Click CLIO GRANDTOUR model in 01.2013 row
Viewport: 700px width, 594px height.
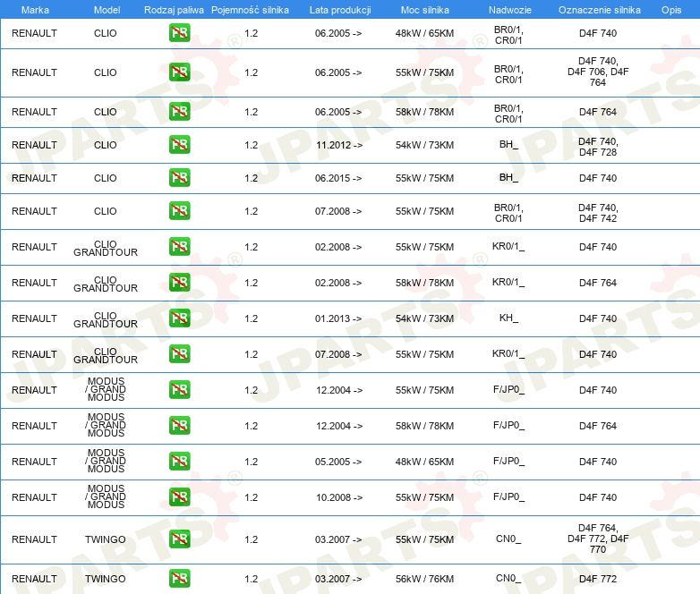pyautogui.click(x=106, y=319)
